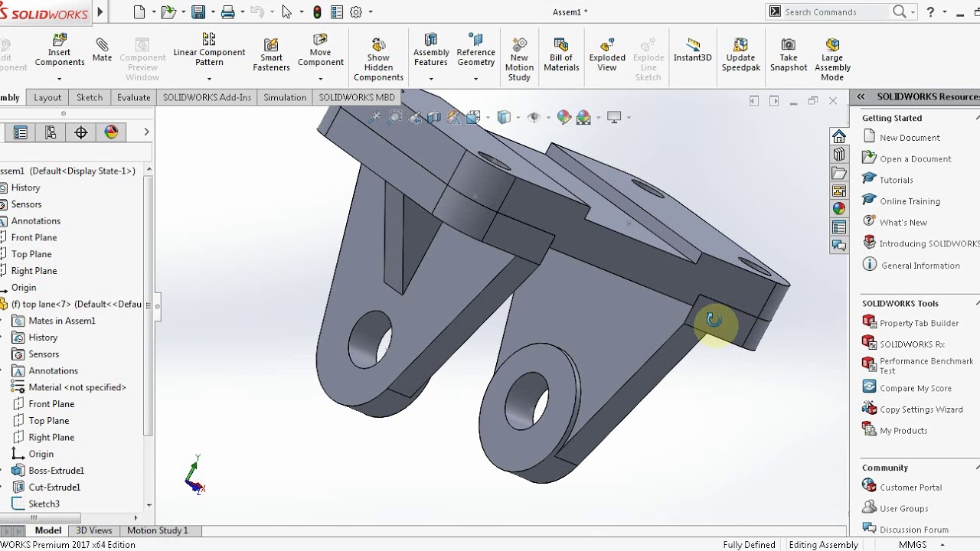Image resolution: width=980 pixels, height=551 pixels.
Task: Open SOLIDWORKS Add-Ins tab
Action: [x=207, y=97]
